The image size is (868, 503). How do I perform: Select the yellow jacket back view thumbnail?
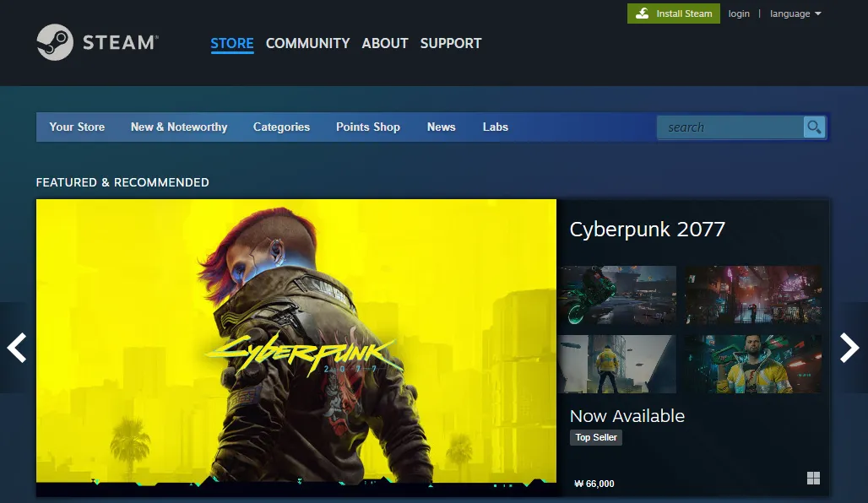point(617,364)
